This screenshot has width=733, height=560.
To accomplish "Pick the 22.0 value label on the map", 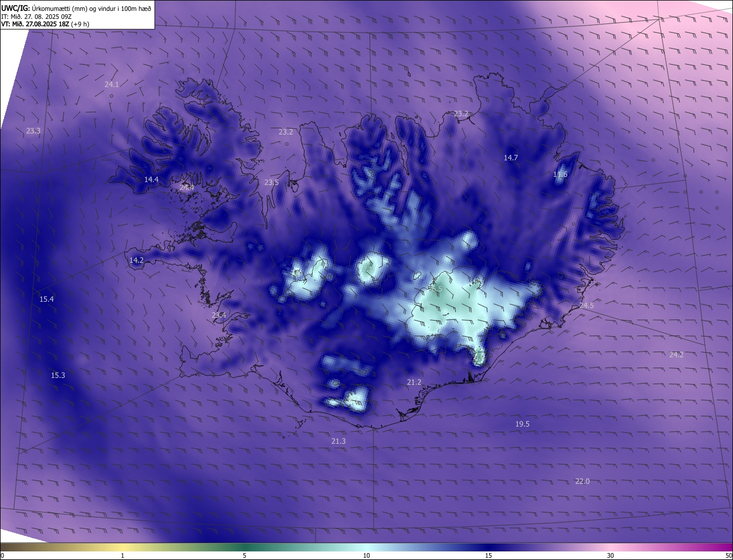I will [x=582, y=481].
